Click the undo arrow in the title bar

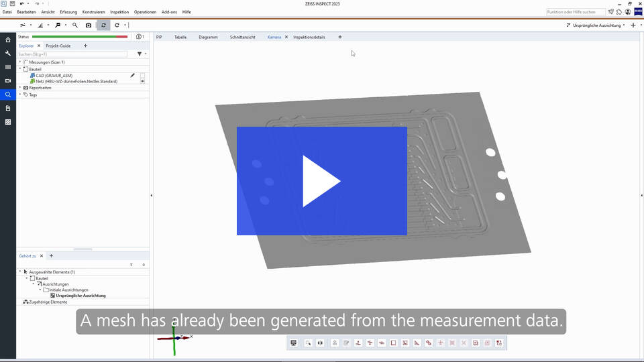22,4
